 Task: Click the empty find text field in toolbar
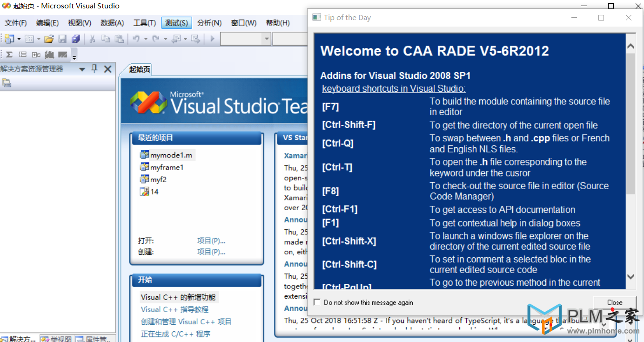(290, 39)
